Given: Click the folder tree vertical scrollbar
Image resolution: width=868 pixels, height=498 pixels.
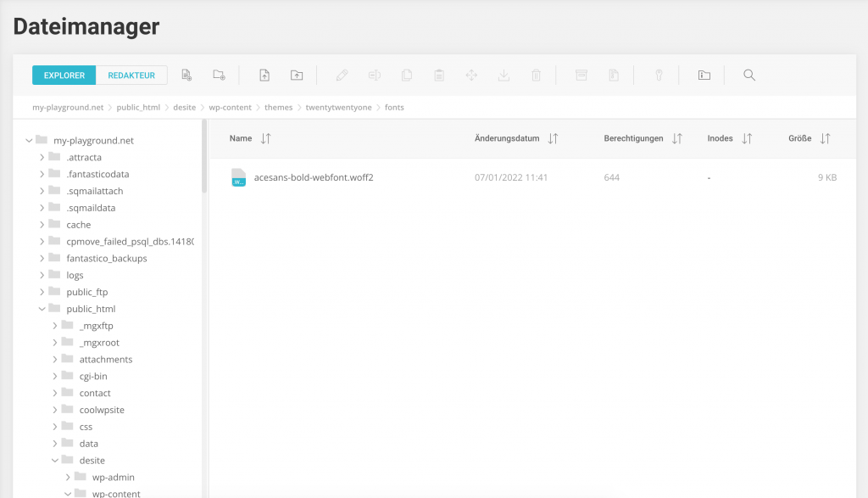Looking at the screenshot, I should pos(204,156).
